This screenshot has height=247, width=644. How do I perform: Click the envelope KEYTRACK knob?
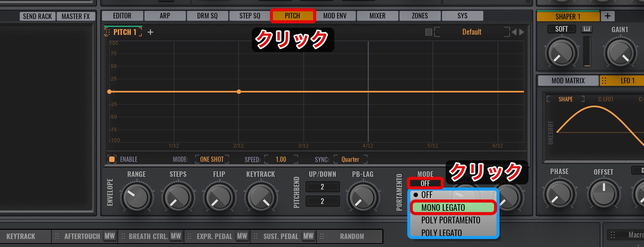pos(261,197)
